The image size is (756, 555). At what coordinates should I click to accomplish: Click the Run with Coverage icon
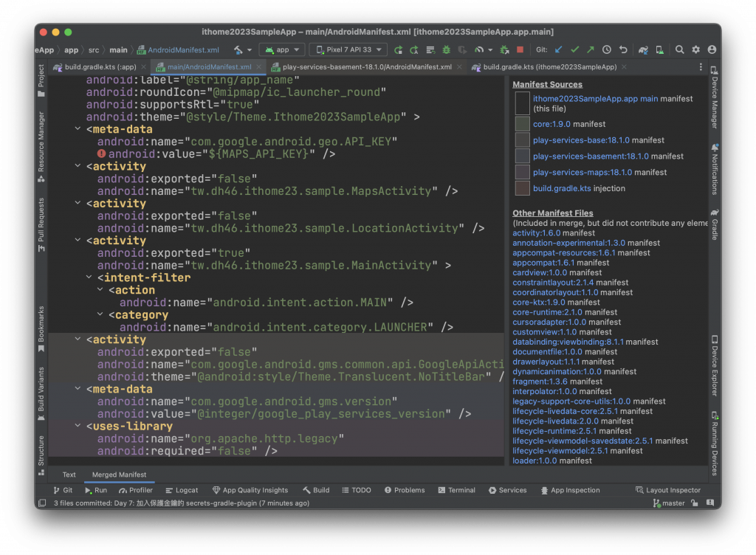[462, 49]
